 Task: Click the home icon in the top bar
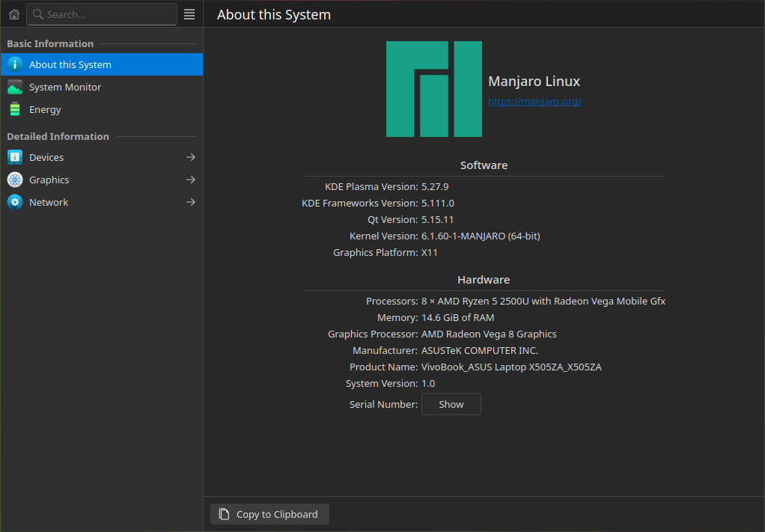14,14
